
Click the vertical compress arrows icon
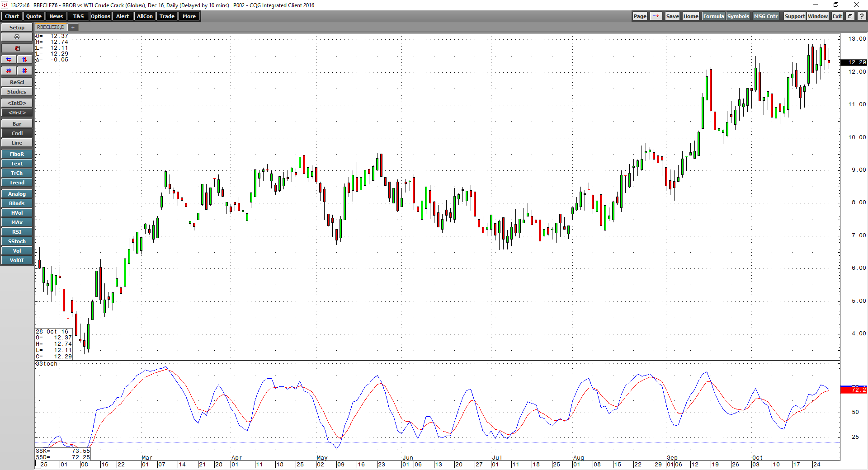click(x=25, y=71)
